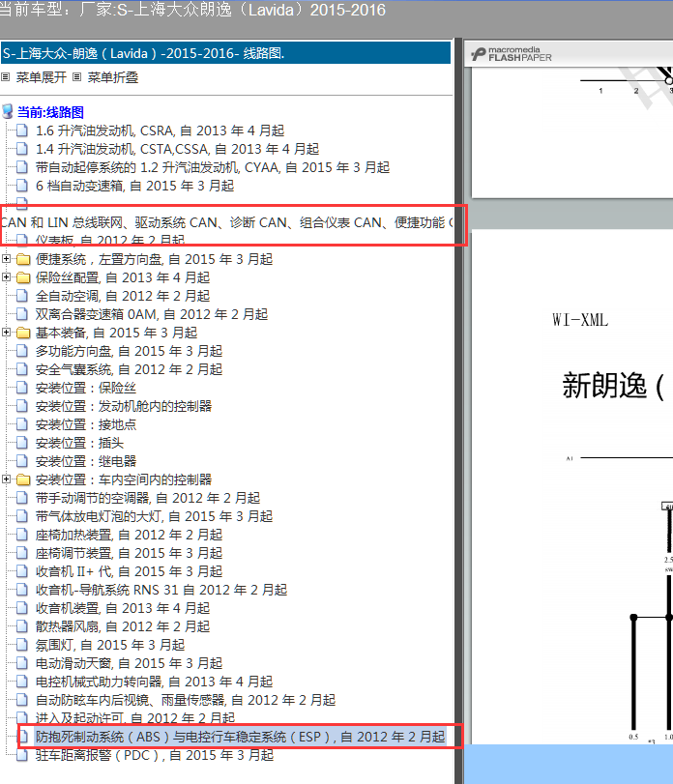Select 便捷系统，左置方向盘, 自 2015 年 3 月起

(154, 259)
